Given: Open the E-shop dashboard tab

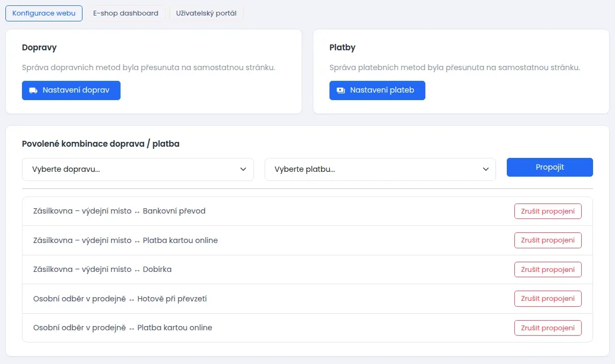Looking at the screenshot, I should point(125,13).
